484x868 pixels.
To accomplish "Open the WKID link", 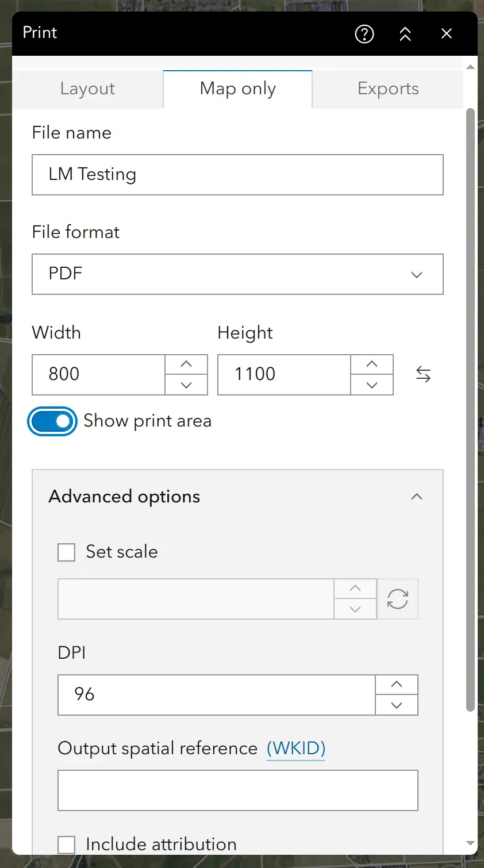I will [296, 748].
